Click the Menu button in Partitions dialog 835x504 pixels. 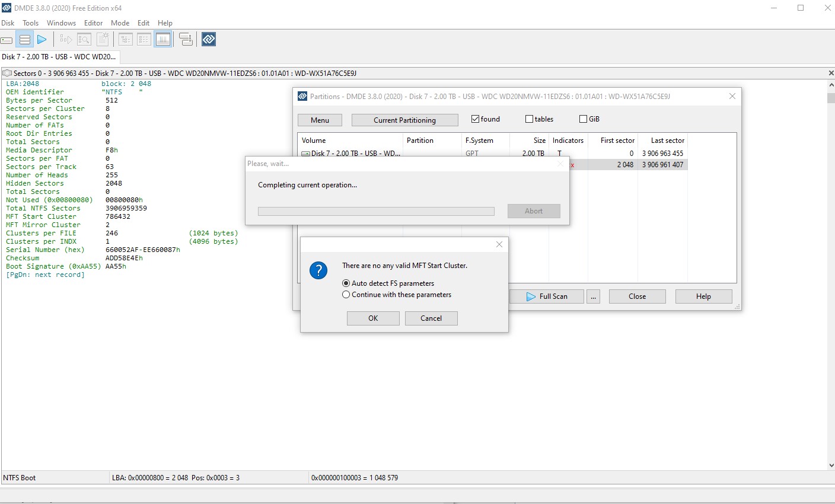pos(320,120)
